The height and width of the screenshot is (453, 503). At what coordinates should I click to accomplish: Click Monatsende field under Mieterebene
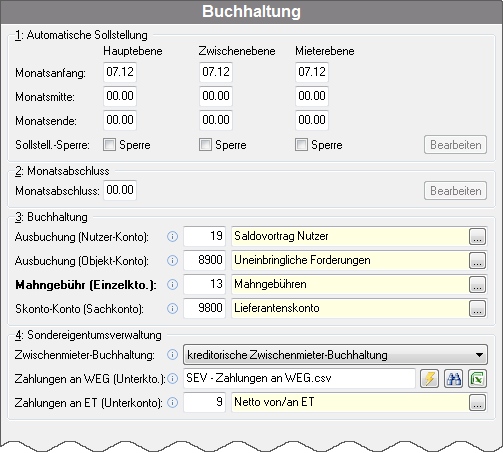coord(312,120)
